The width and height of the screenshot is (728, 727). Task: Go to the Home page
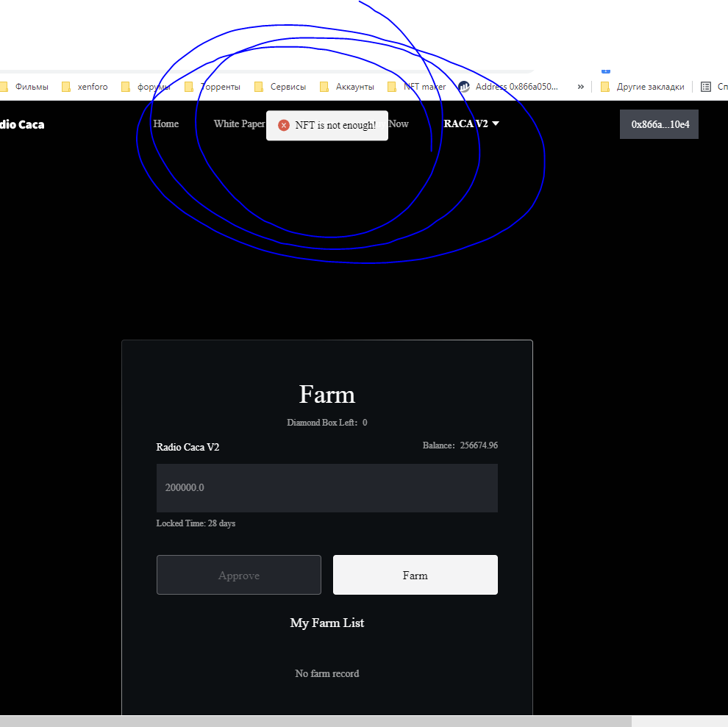coord(165,124)
